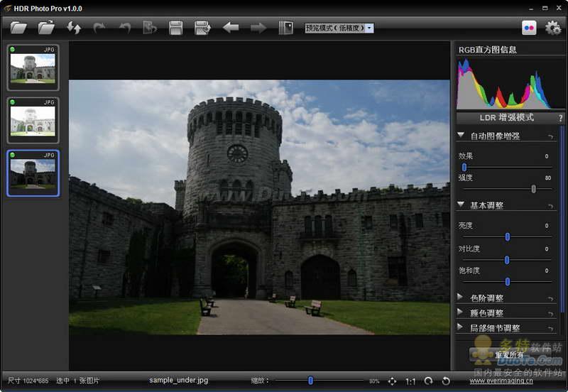The width and height of the screenshot is (568, 392).
Task: Click the sample_under.jpg filename
Action: (179, 380)
